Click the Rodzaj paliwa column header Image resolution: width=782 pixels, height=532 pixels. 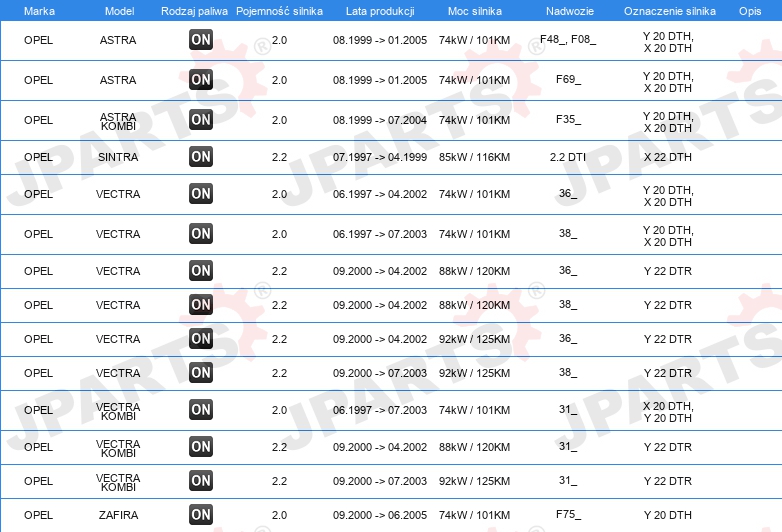(194, 11)
